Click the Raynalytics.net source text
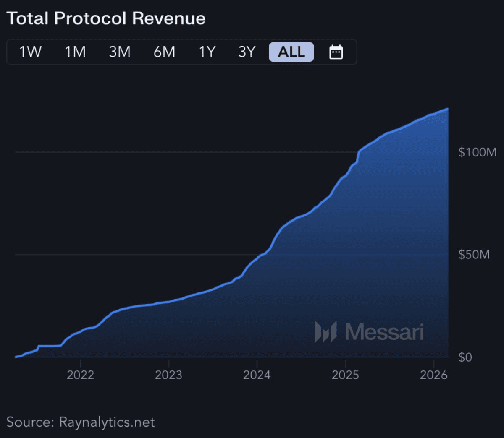The image size is (504, 438). point(107,422)
